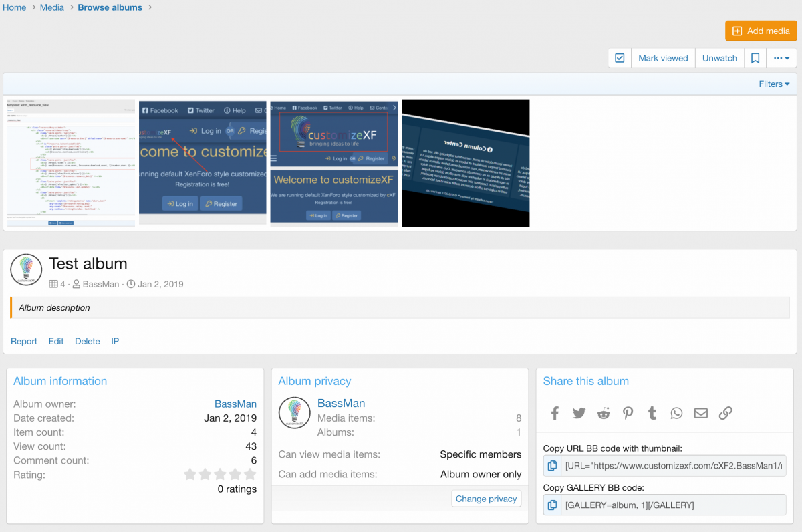
Task: Click the Add media button
Action: coord(761,31)
